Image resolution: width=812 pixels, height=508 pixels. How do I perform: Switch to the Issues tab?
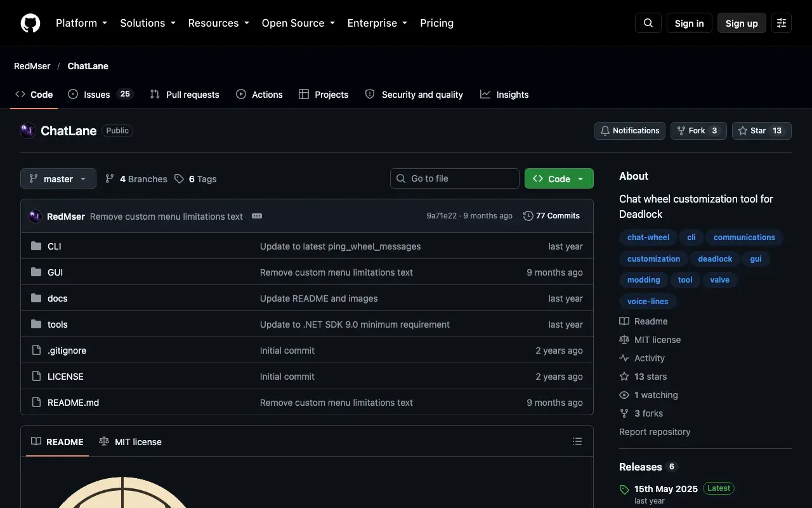100,94
